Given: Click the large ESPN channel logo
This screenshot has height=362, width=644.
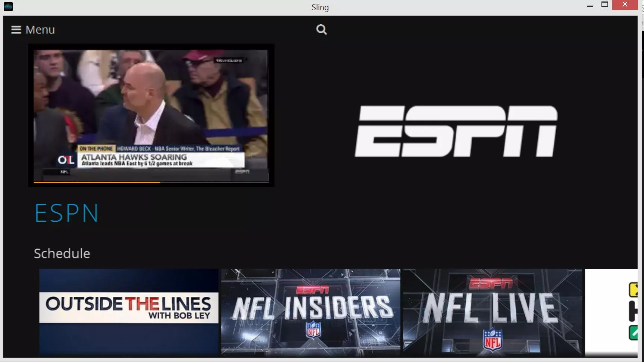Looking at the screenshot, I should 456,131.
